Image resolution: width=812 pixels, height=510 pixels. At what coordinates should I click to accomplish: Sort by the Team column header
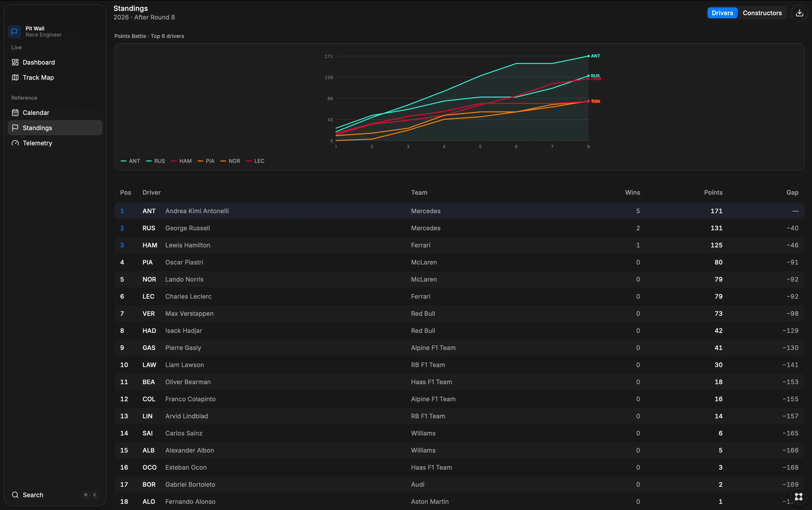(419, 192)
